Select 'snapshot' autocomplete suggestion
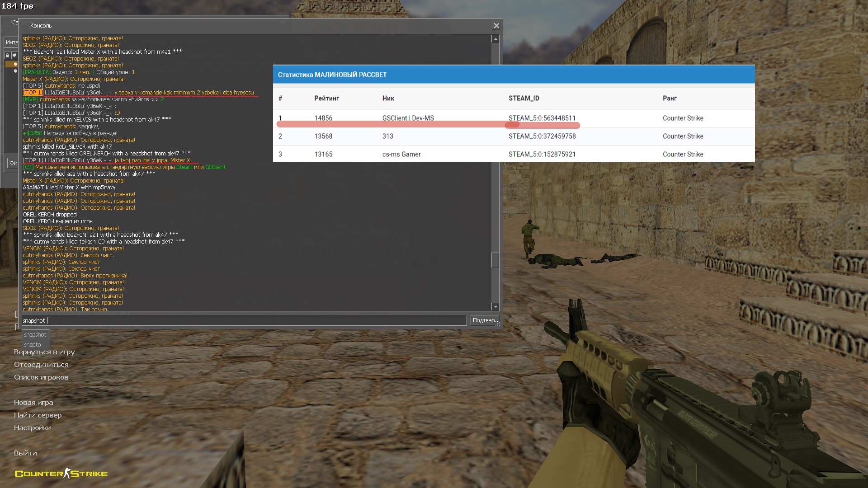The width and height of the screenshot is (868, 488). click(x=35, y=335)
